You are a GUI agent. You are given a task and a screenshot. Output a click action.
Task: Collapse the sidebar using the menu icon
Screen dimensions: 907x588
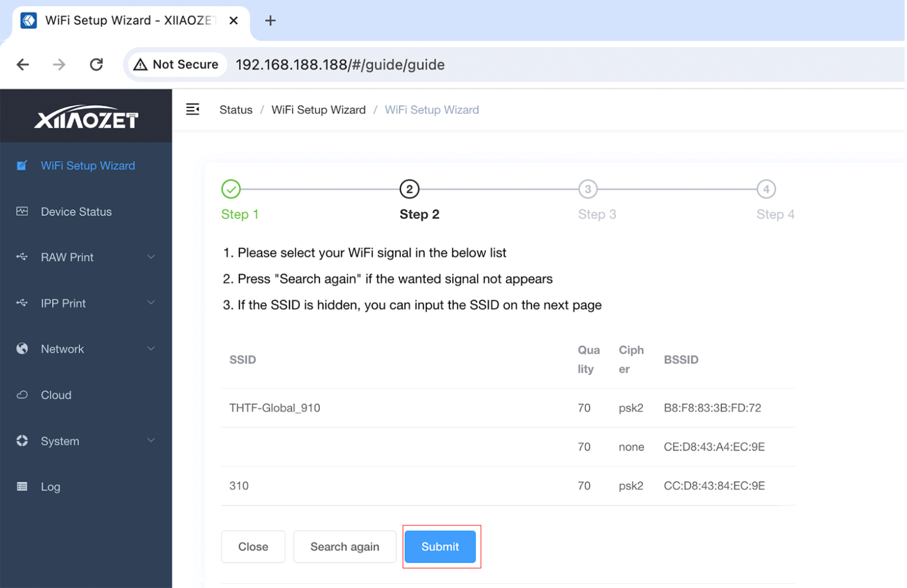tap(193, 109)
